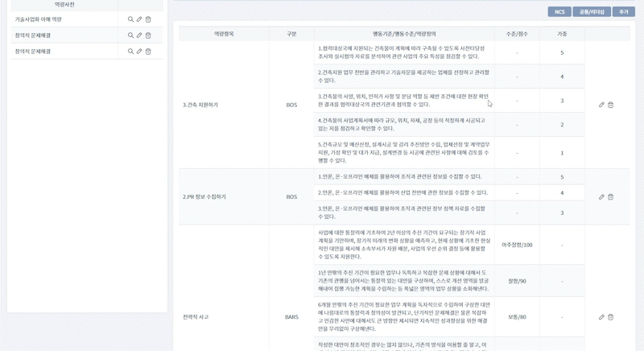
Task: Select the 아주잘함/100 level cell
Action: pyautogui.click(x=517, y=245)
